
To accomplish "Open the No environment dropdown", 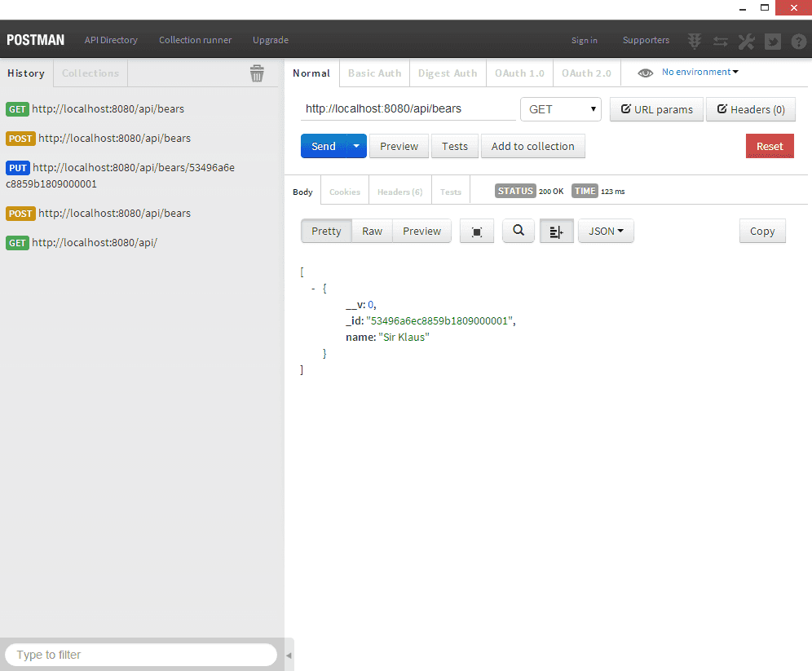I will 700,72.
